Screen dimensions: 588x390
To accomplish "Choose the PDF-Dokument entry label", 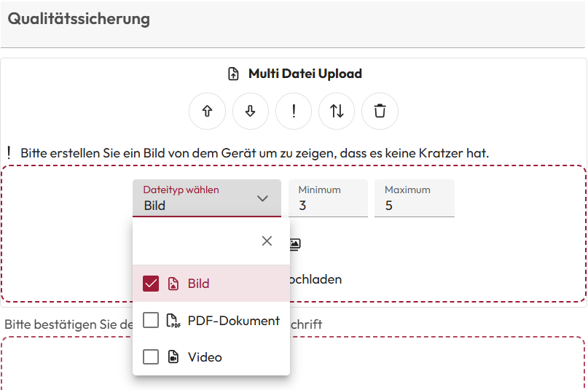I will (233, 321).
